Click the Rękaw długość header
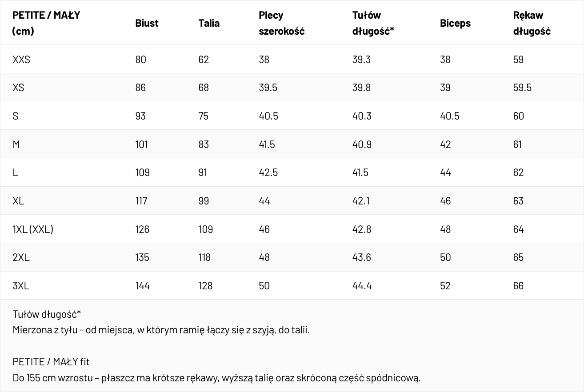The image size is (584, 392). coord(532,23)
